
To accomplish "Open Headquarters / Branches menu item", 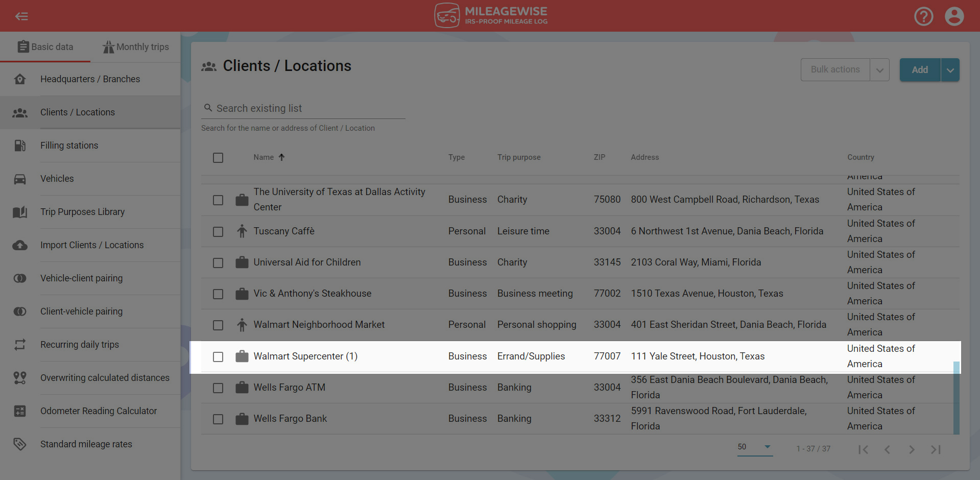I will click(x=90, y=79).
